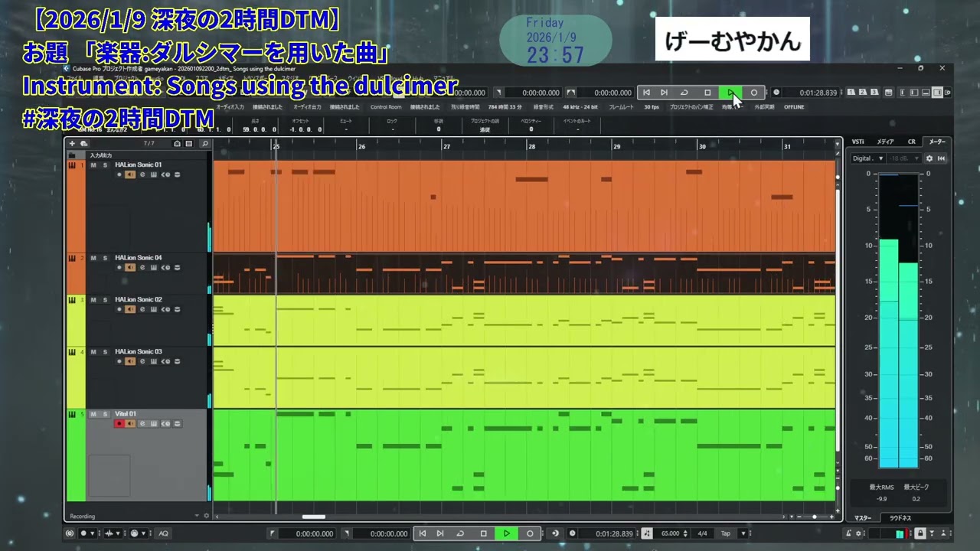Click the 30 fps frame rate value
Screen dimensions: 980x551
click(651, 107)
